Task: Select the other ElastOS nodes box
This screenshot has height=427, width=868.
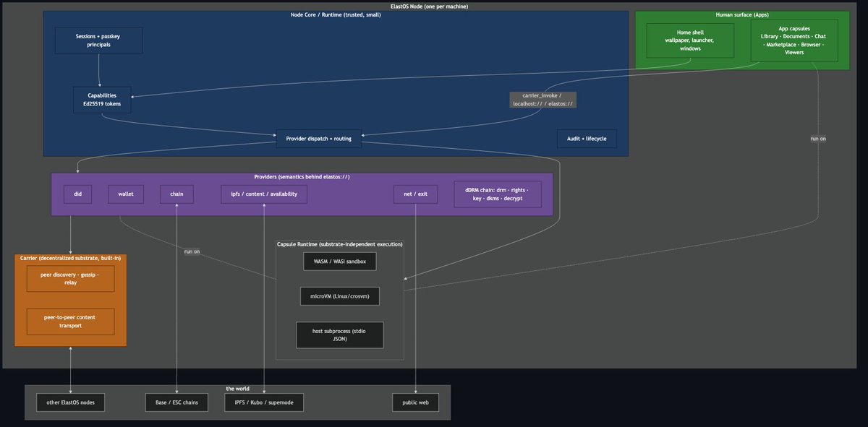Action: (x=70, y=402)
